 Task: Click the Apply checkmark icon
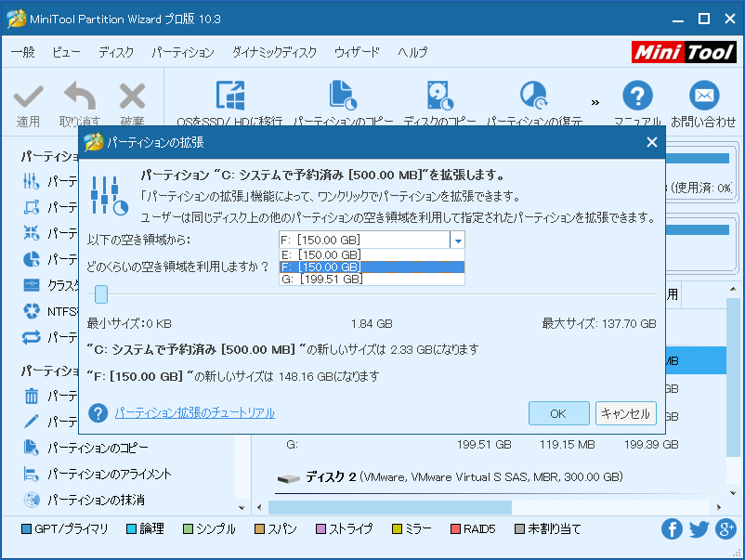coord(29,97)
